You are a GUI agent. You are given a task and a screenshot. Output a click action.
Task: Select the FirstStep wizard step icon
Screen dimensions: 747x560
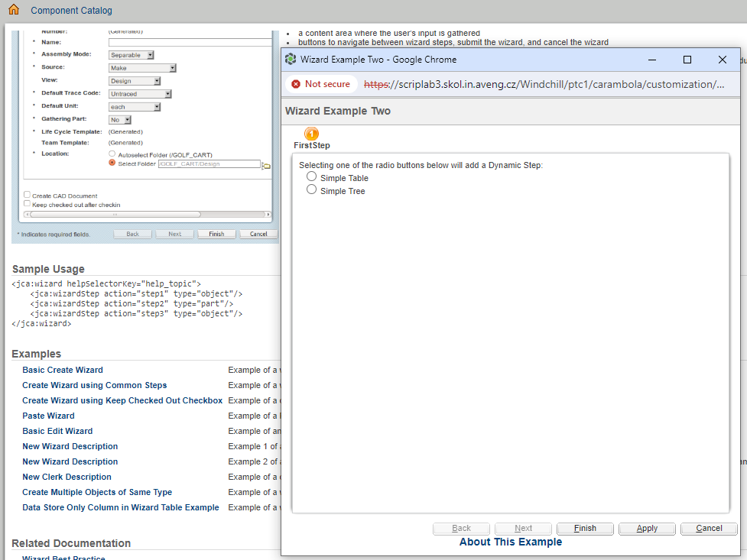311,134
